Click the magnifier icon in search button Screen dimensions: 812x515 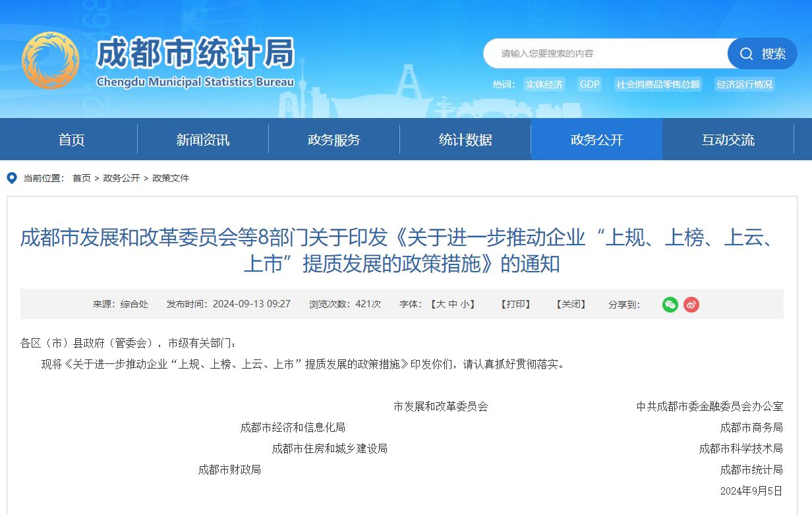pyautogui.click(x=746, y=53)
